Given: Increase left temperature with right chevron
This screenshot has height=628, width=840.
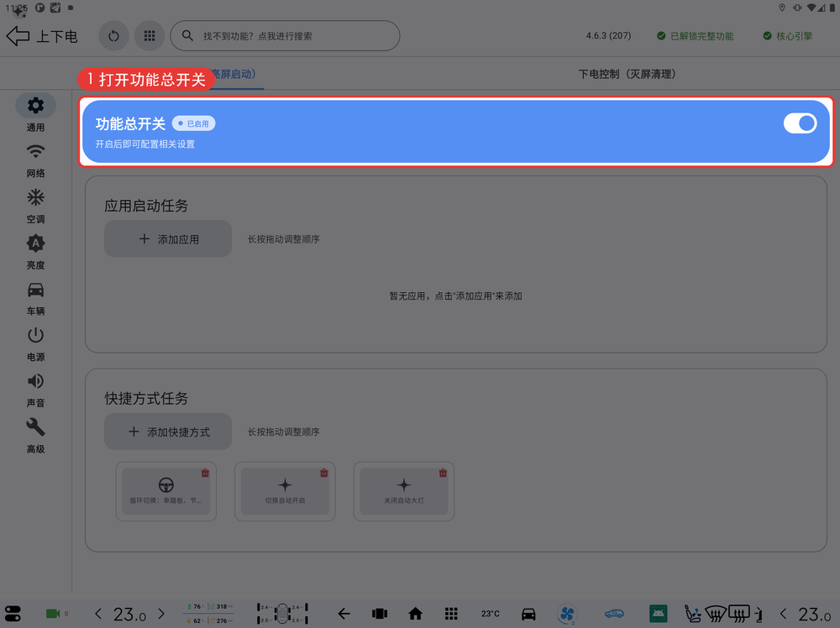Looking at the screenshot, I should click(161, 614).
